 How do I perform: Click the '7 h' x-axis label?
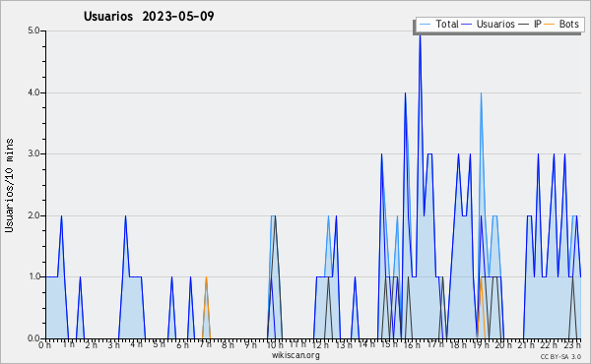205,344
